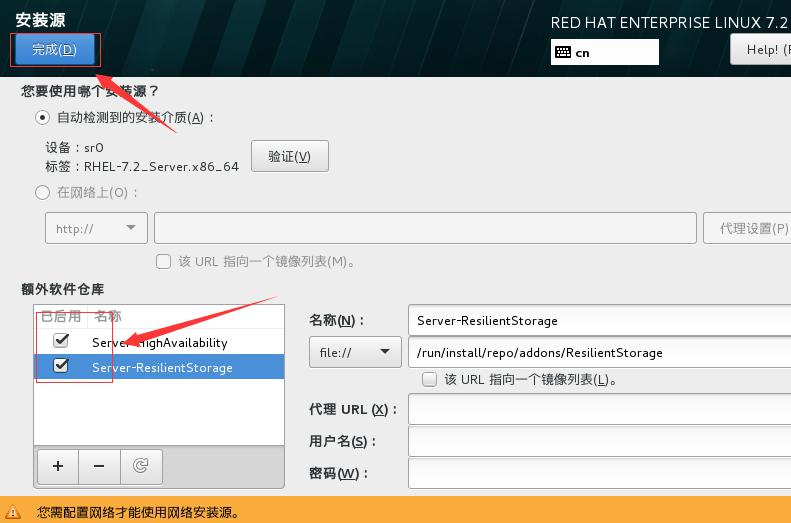
Task: Click the warning triangle icon in notification bar
Action: tap(13, 512)
